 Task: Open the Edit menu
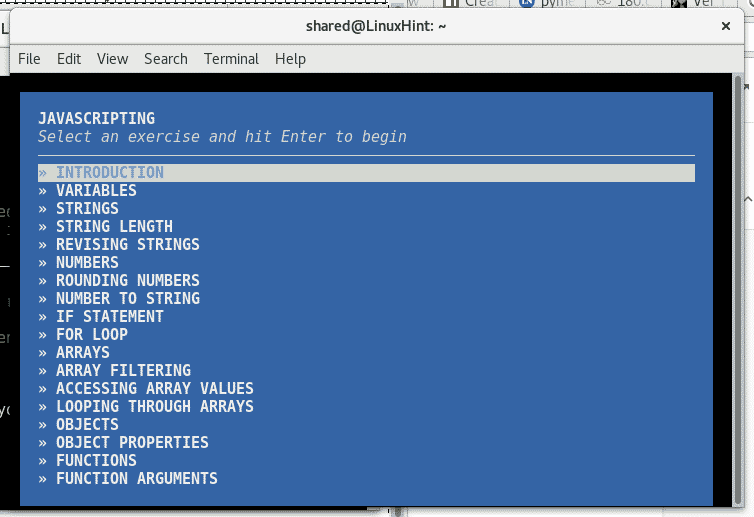69,59
